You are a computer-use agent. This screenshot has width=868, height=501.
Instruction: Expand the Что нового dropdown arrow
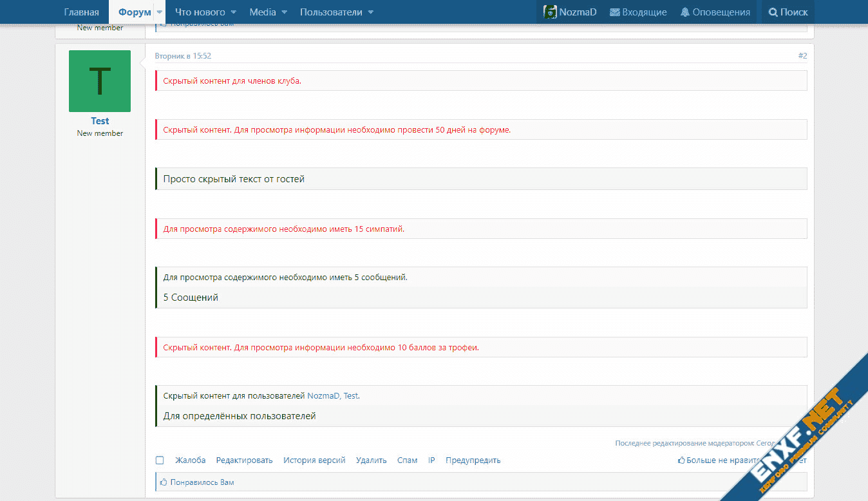[233, 12]
